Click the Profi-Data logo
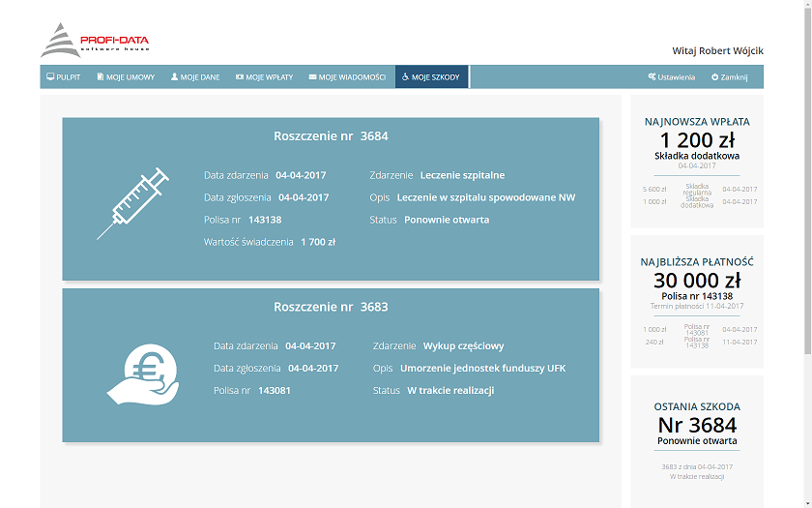This screenshot has height=508, width=812. pos(95,40)
